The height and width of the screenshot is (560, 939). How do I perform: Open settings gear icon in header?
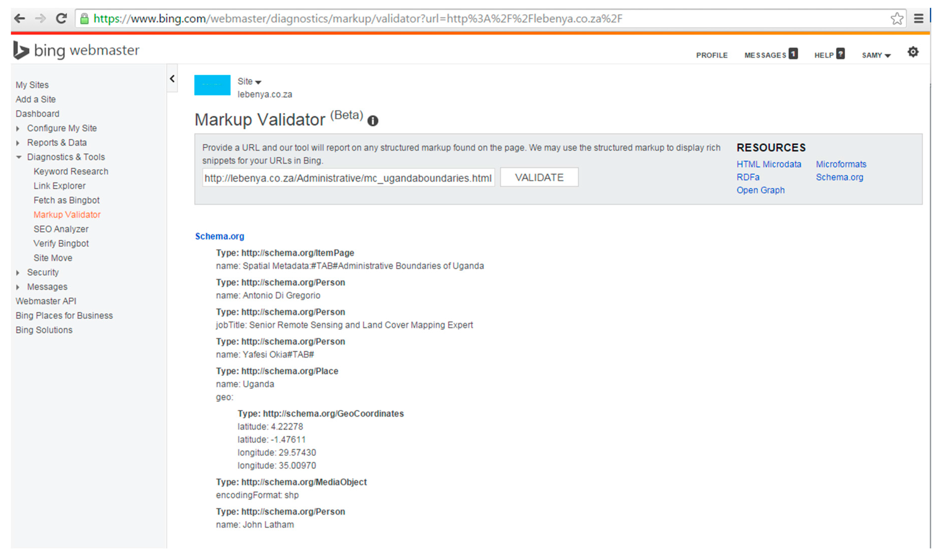913,52
